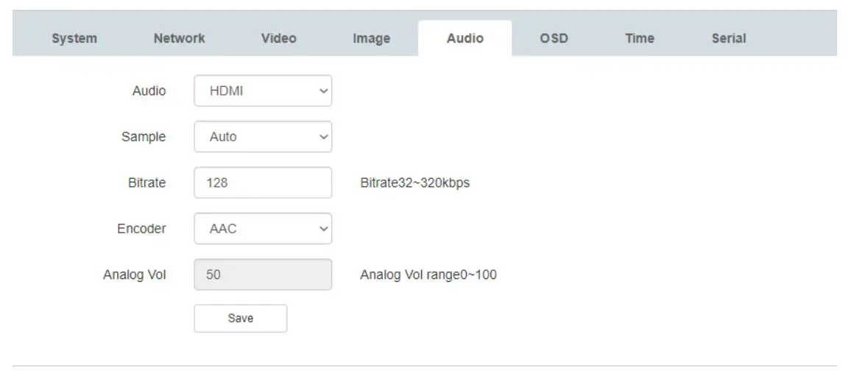Click the Analog Vol range0~100 hint

[x=428, y=275]
